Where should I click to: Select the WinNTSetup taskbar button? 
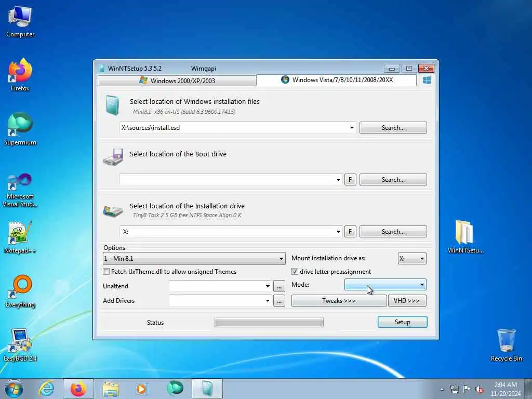coord(207,389)
